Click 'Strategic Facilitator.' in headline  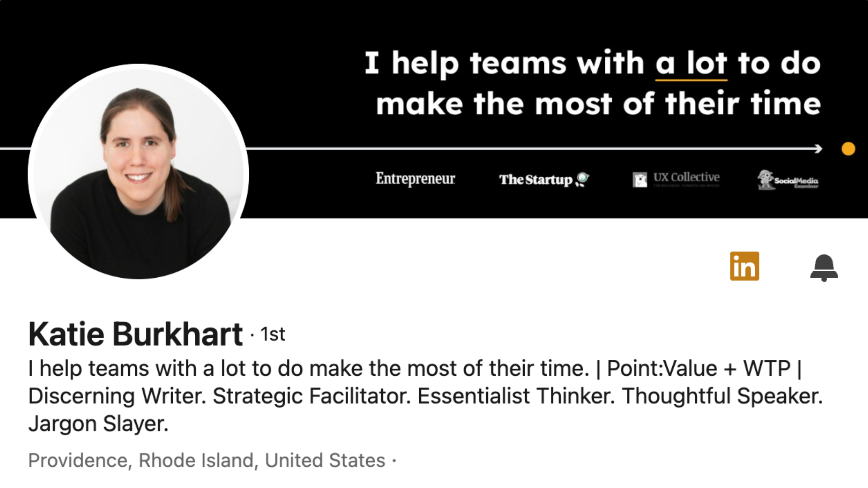(312, 396)
